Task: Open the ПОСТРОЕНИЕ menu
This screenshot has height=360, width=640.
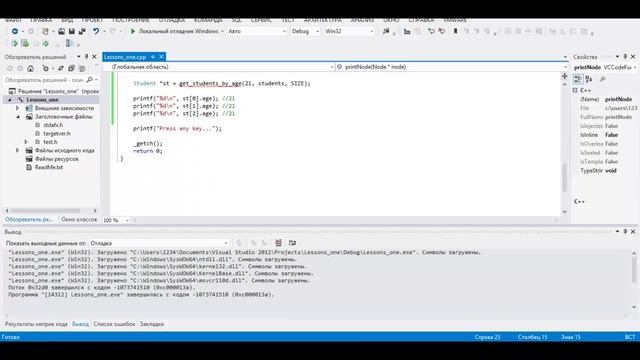Action: [131, 20]
